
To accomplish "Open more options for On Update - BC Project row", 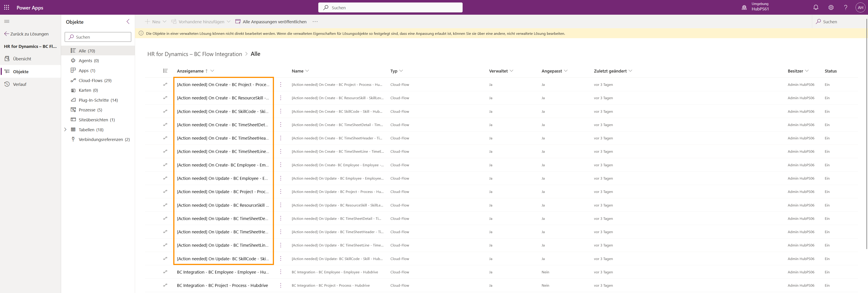I will coord(281,192).
